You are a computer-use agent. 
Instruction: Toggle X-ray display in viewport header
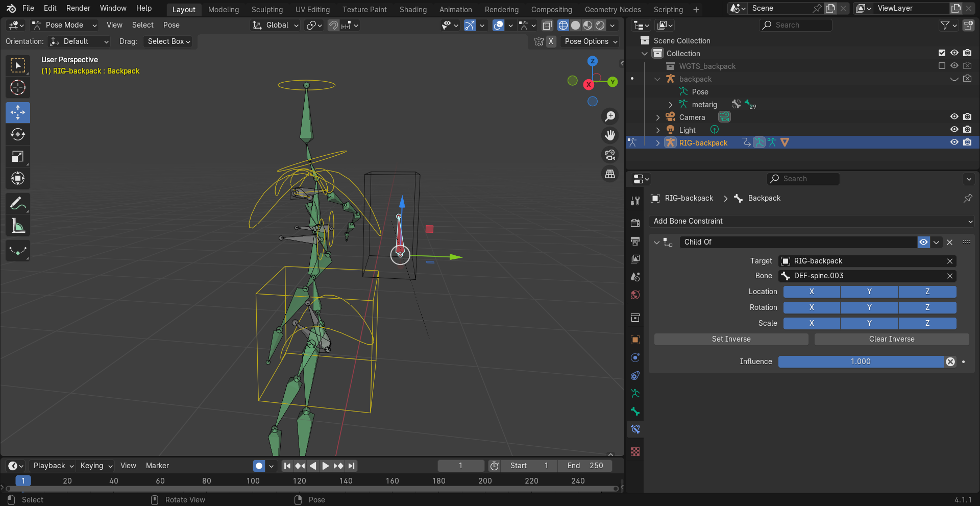click(x=547, y=25)
